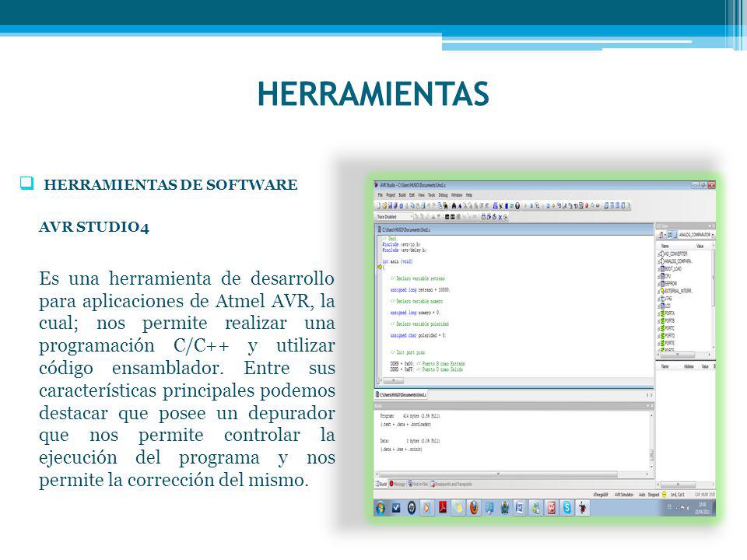Select PORTB in the I/O View
The image size is (747, 560).
[669, 321]
